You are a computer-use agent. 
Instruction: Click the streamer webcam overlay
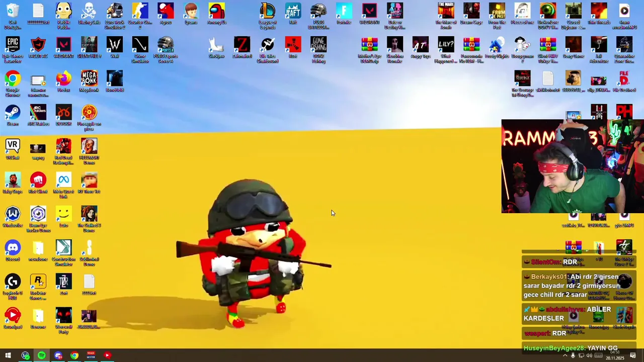click(573, 166)
